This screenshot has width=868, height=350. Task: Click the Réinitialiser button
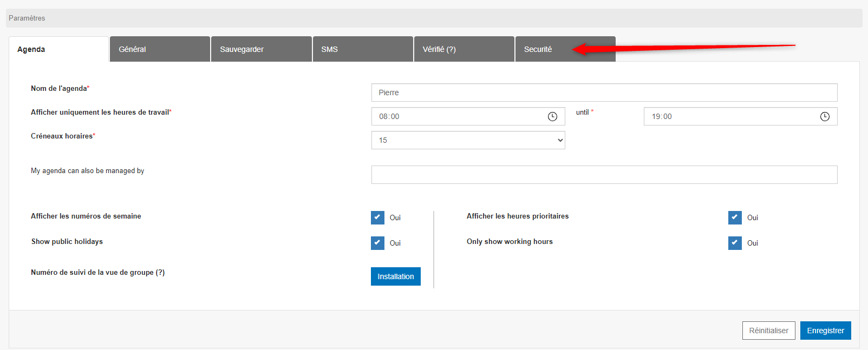[768, 331]
